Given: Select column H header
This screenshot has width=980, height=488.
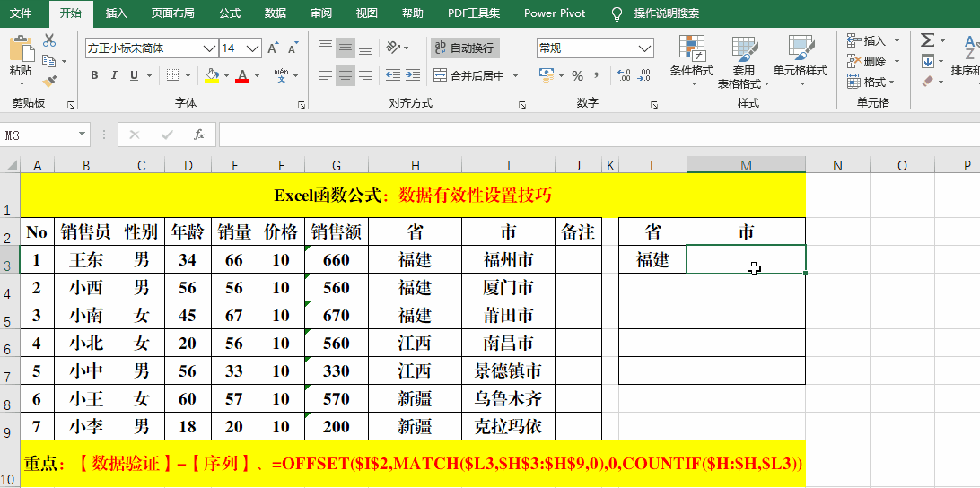Looking at the screenshot, I should tap(415, 165).
